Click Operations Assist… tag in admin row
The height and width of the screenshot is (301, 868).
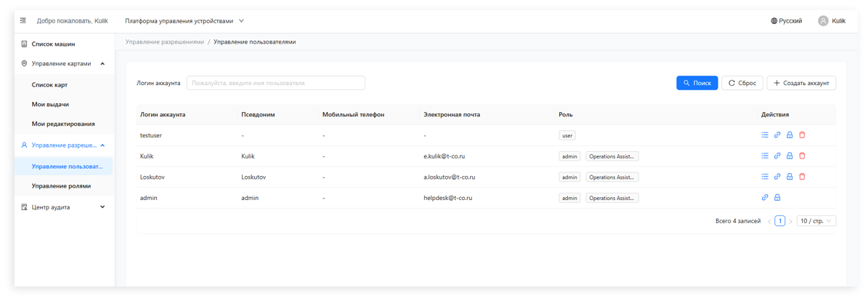(612, 197)
